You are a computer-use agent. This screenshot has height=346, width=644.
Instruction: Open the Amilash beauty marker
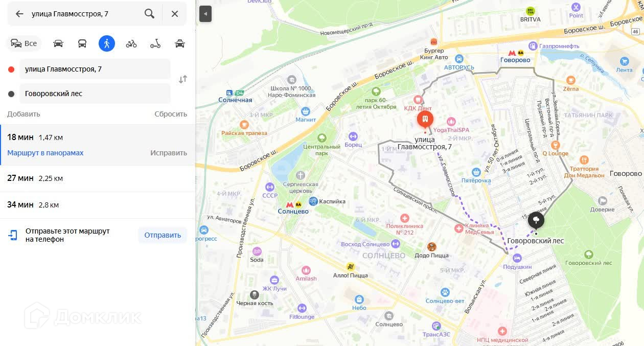click(x=306, y=270)
